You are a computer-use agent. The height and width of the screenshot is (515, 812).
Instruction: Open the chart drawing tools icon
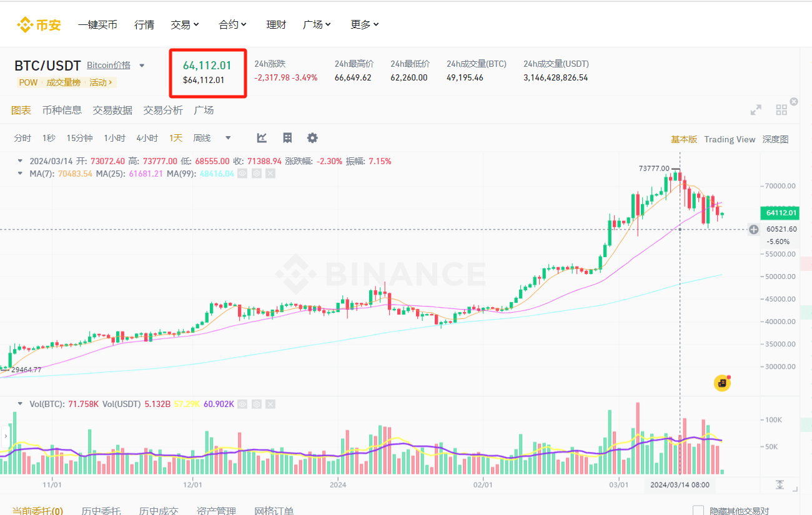coord(262,138)
